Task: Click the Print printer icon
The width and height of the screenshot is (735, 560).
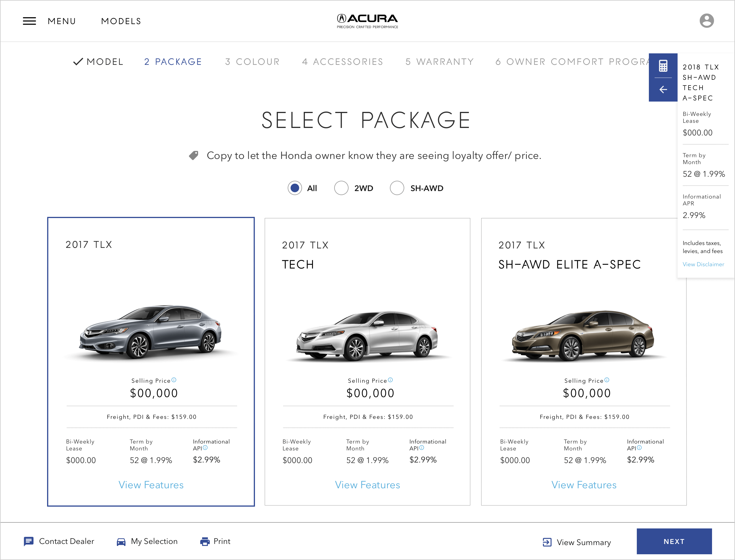Action: point(205,541)
